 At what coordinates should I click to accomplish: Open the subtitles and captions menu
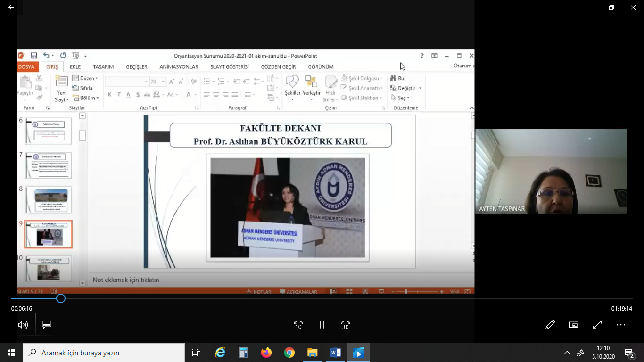click(x=46, y=325)
